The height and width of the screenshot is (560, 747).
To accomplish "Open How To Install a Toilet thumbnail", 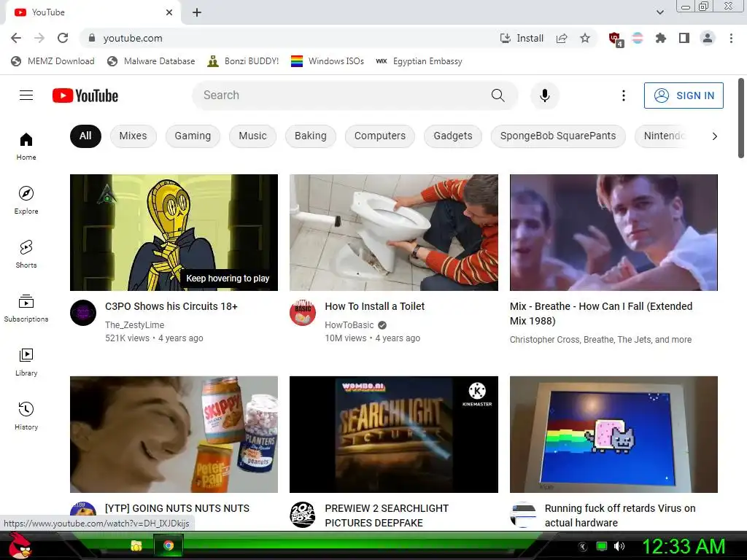I will 394,233.
